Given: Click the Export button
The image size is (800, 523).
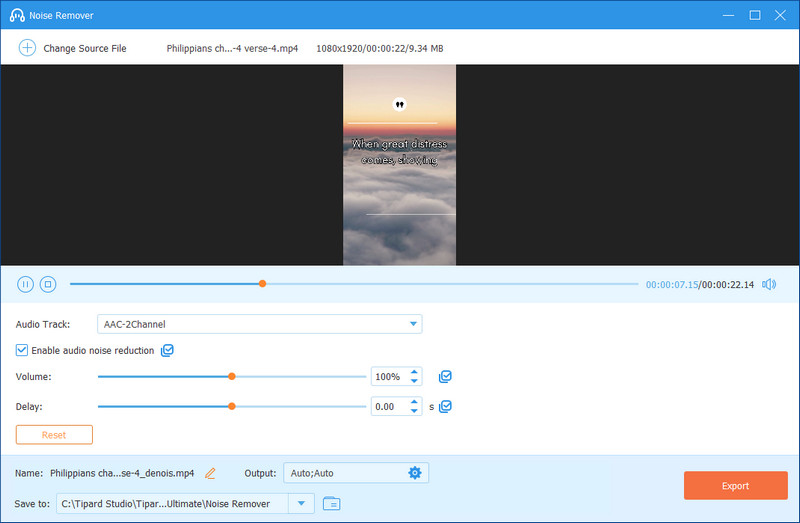Looking at the screenshot, I should [x=735, y=486].
